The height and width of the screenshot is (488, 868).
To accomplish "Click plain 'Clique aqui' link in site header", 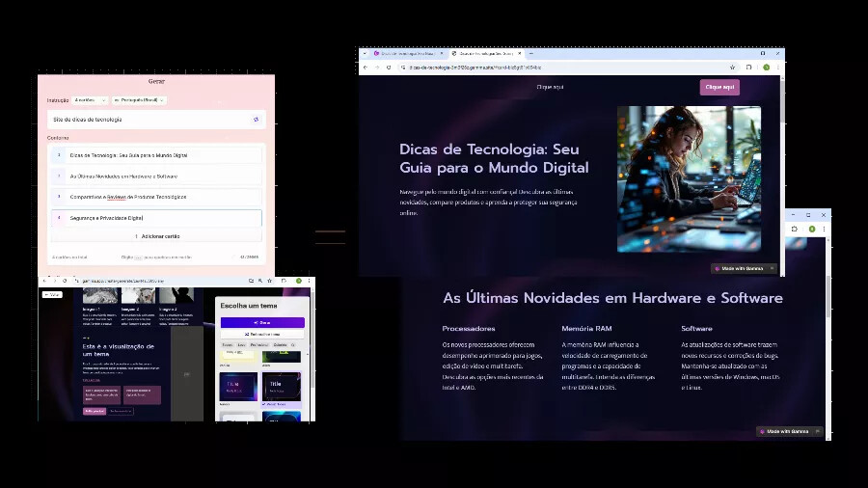I will click(x=550, y=87).
